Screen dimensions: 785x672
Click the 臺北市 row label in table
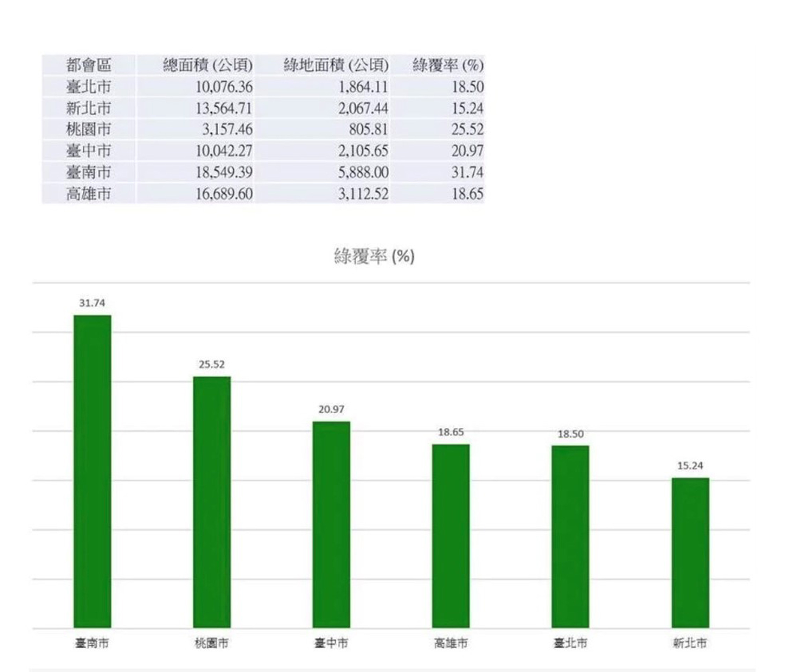pos(89,87)
